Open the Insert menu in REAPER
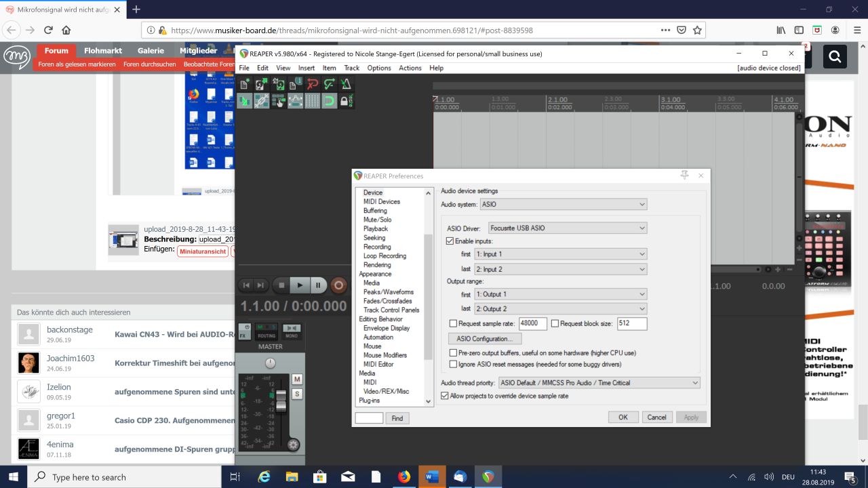Screen dimensions: 868x488 pyautogui.click(x=307, y=68)
